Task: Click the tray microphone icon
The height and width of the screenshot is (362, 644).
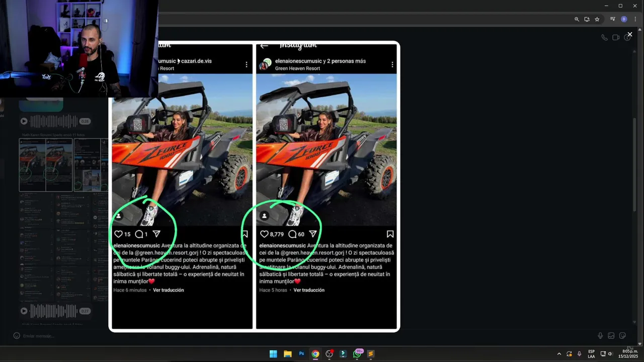Action: coord(579,354)
